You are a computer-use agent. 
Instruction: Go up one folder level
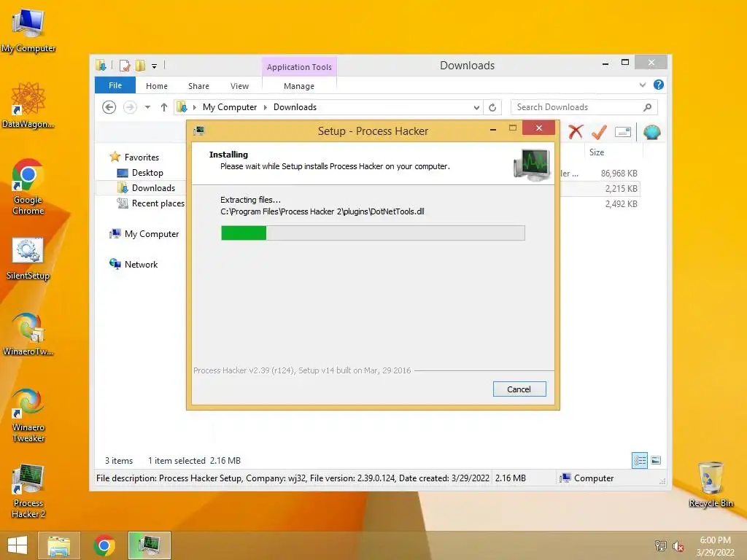164,107
